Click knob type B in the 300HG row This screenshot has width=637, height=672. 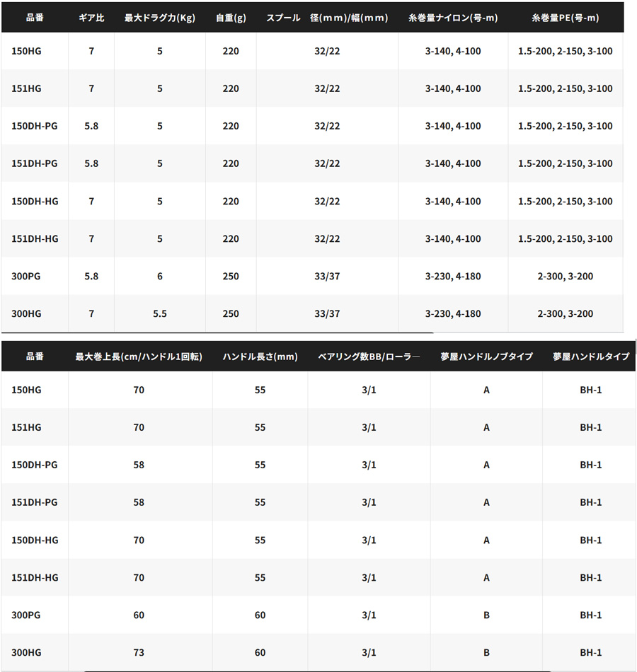click(486, 652)
